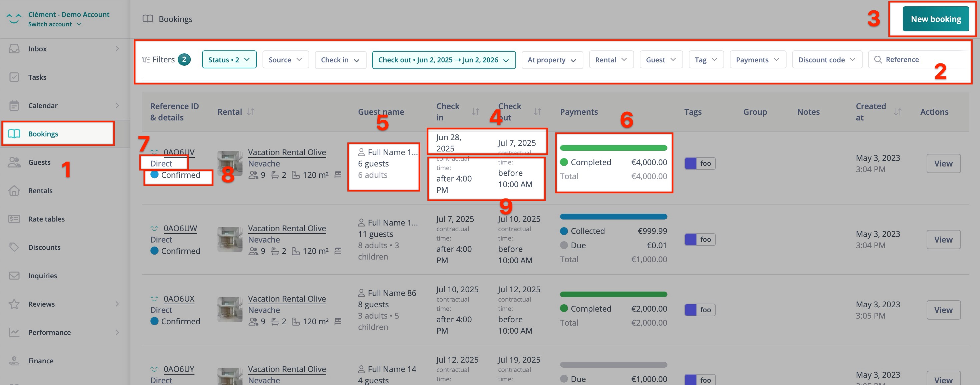The image size is (980, 385).
Task: Click the purple foo tag swatch, first row
Action: point(690,163)
